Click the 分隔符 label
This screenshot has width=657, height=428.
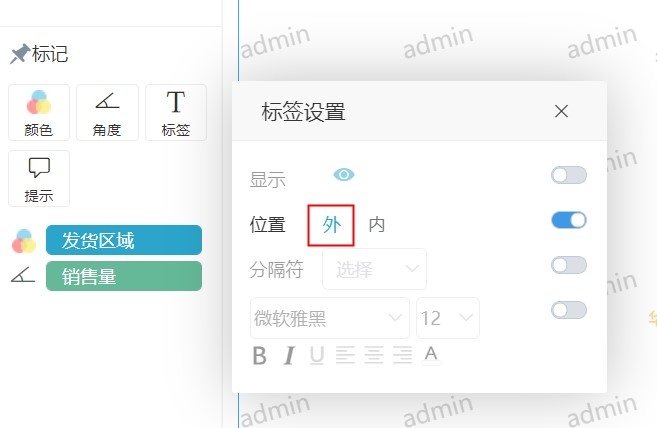tap(277, 270)
